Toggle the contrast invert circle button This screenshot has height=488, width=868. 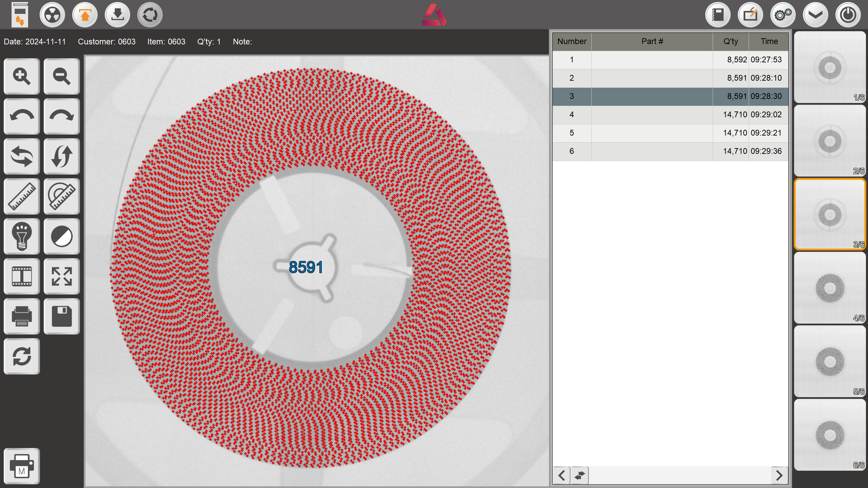pos(62,236)
